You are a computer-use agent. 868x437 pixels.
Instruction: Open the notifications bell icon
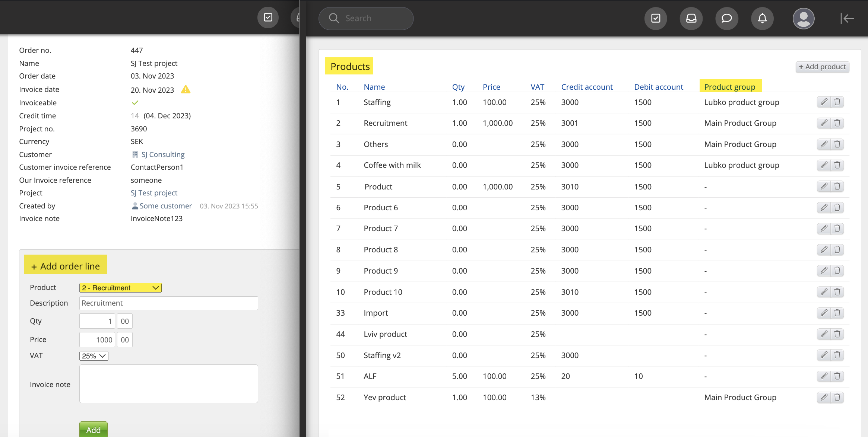pos(762,18)
